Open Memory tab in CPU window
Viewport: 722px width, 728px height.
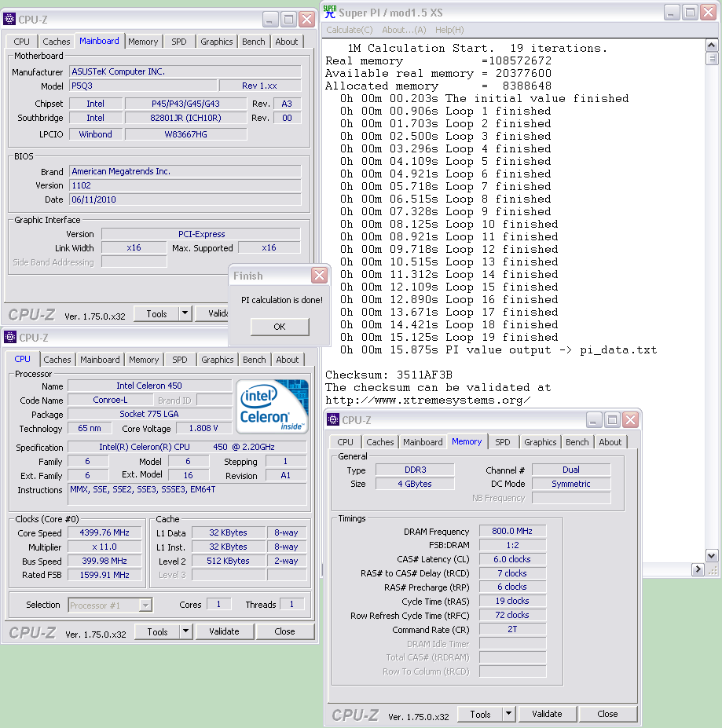(x=144, y=360)
